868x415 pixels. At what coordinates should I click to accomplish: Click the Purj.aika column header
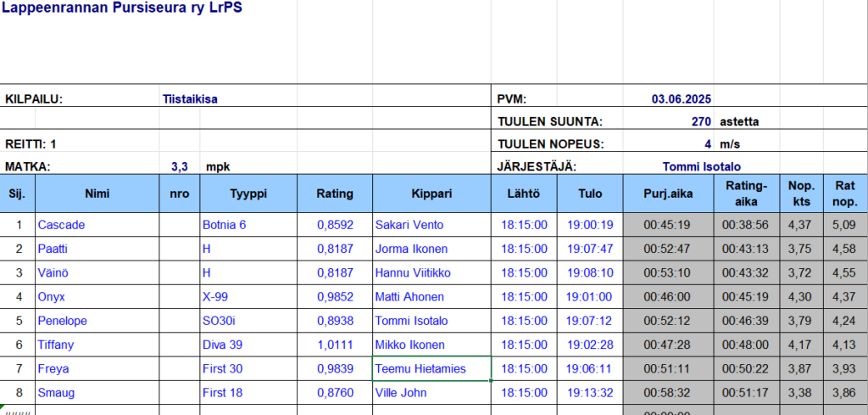point(668,193)
